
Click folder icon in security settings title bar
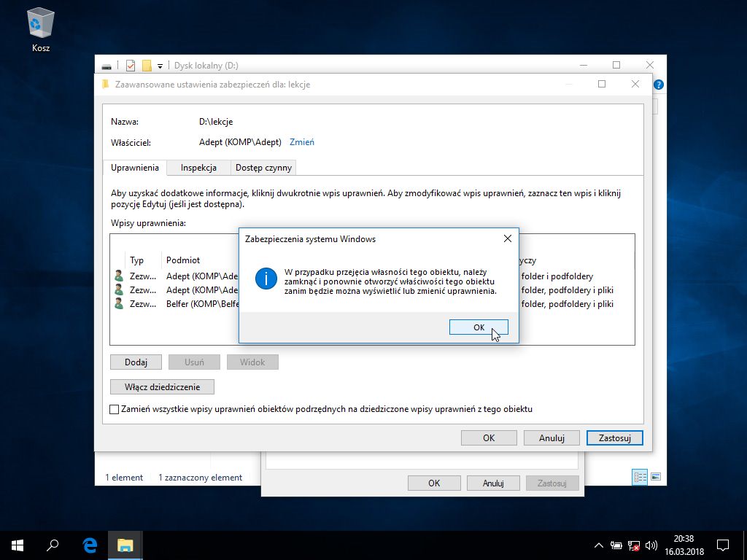(105, 85)
